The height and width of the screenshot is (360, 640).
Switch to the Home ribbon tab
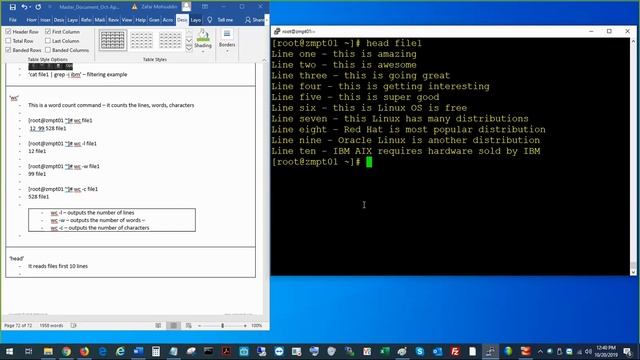pyautogui.click(x=31, y=20)
